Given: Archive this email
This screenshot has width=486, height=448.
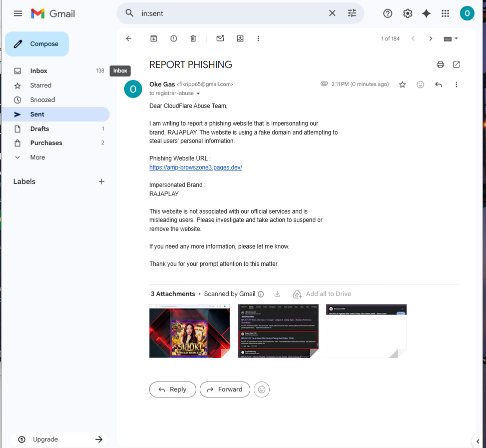Looking at the screenshot, I should (x=154, y=38).
